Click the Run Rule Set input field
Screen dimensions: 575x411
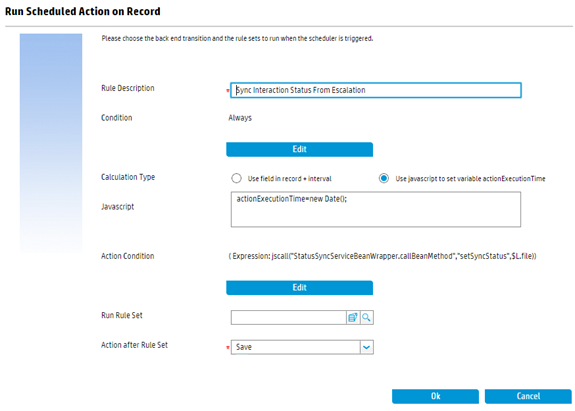[x=289, y=318]
